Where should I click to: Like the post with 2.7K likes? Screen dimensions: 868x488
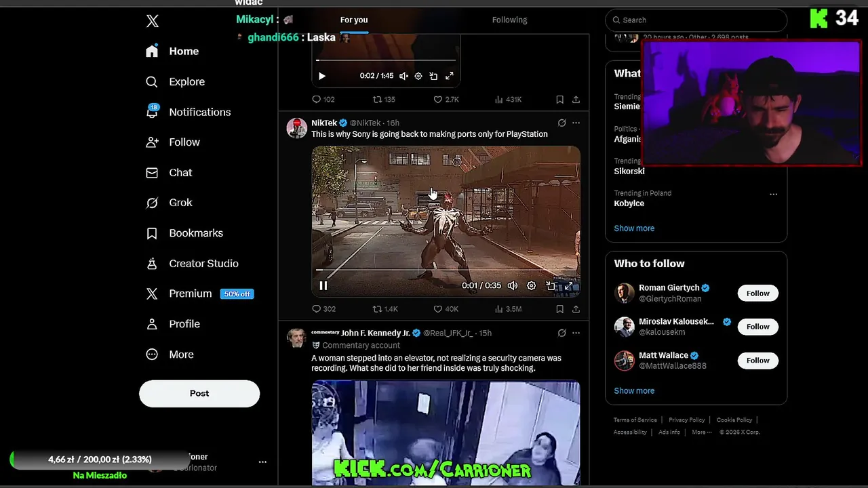pyautogui.click(x=446, y=100)
